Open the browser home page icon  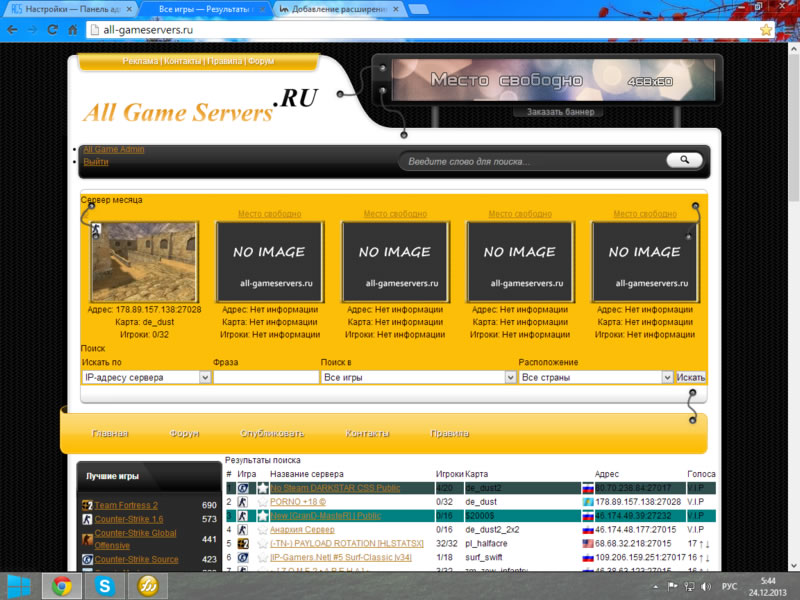coord(73,30)
